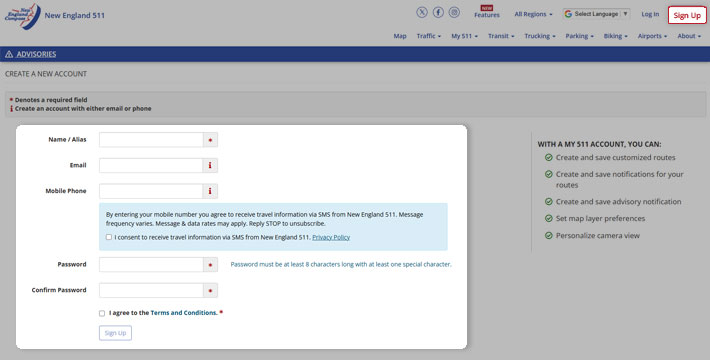
Task: Check the SMS consent checkbox
Action: tap(109, 237)
